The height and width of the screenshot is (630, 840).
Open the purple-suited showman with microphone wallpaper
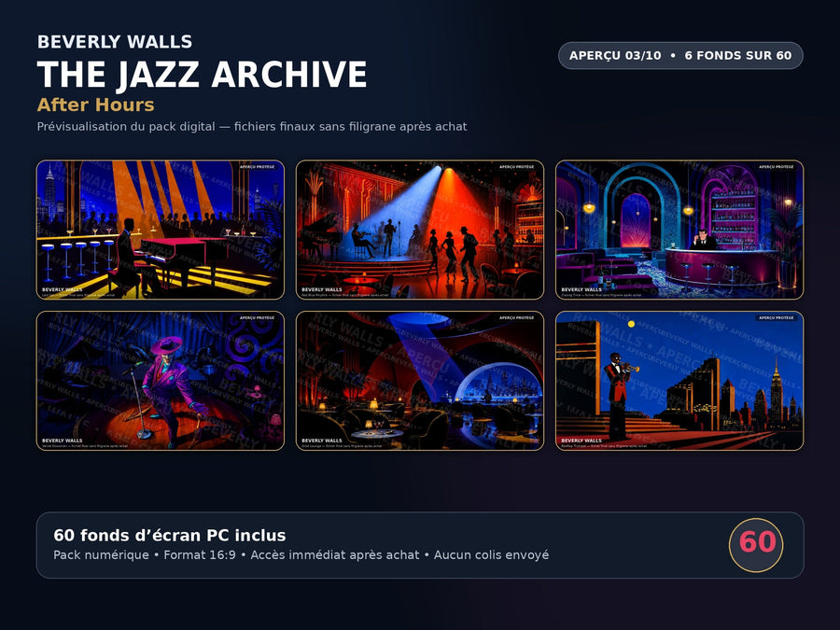coord(161,381)
